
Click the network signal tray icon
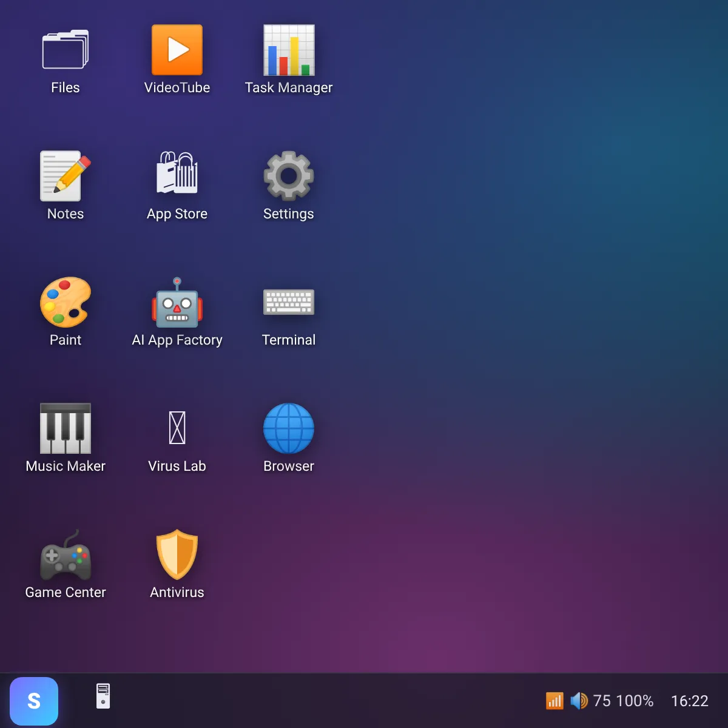554,701
